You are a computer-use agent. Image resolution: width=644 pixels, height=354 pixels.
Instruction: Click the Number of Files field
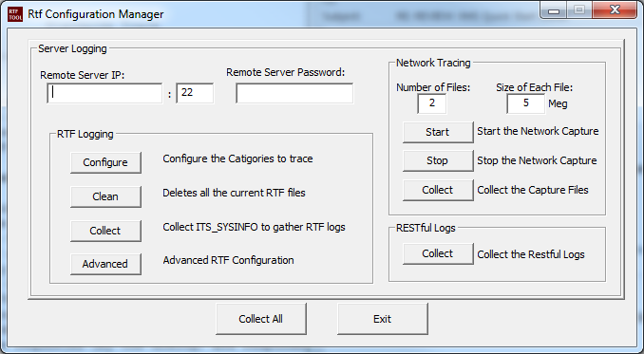pyautogui.click(x=431, y=103)
